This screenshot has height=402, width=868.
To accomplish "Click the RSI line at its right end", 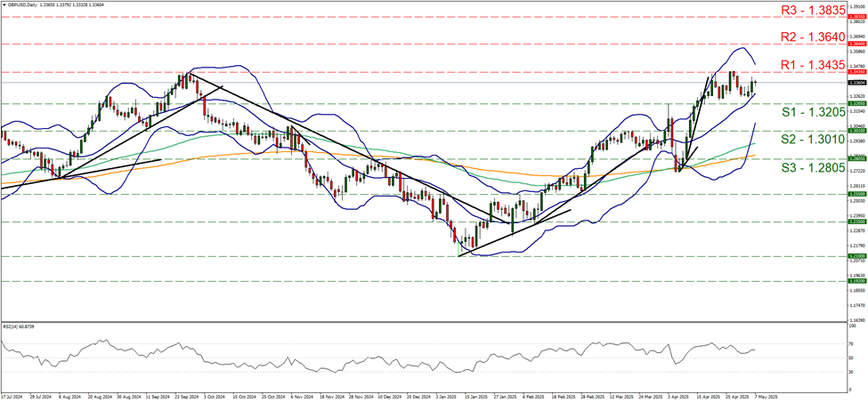I will [x=755, y=350].
